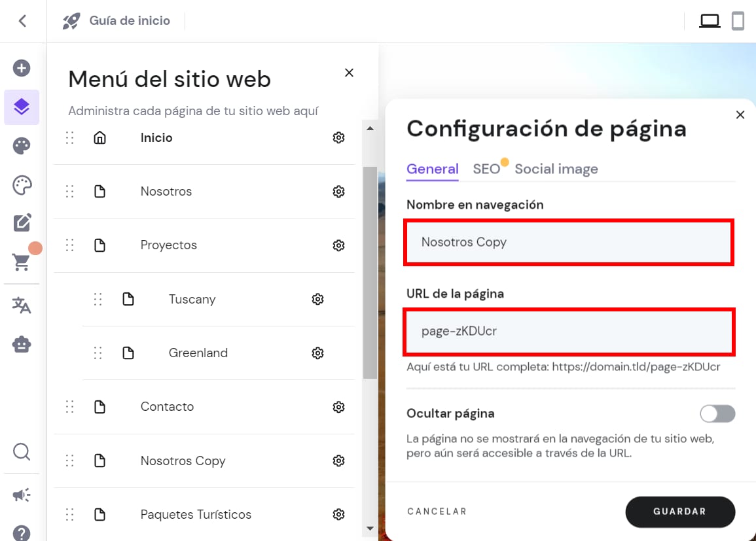Open the pages and navigation layers icon
The image size is (756, 541).
(x=22, y=107)
